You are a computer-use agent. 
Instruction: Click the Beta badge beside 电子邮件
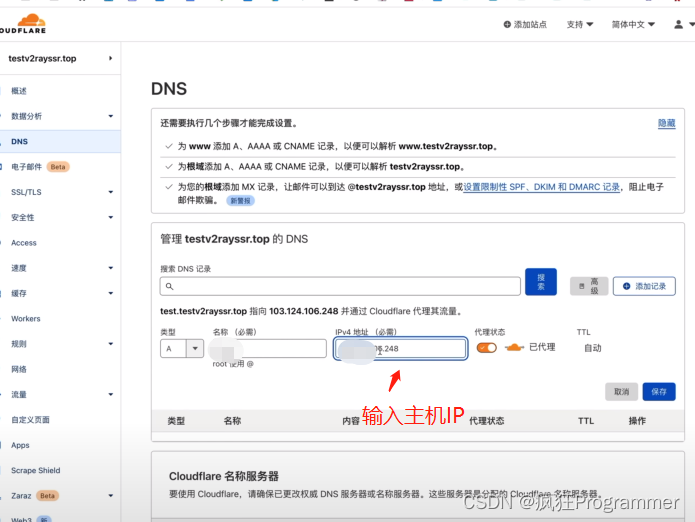[x=58, y=167]
